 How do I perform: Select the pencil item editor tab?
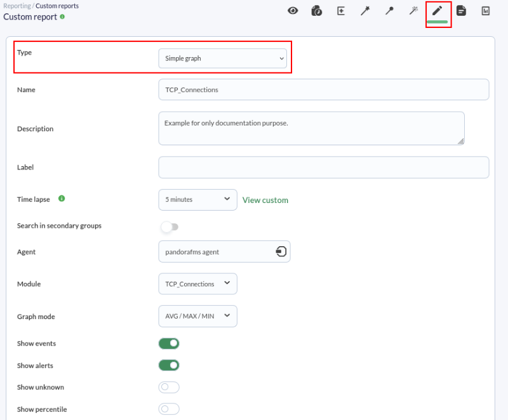point(438,11)
